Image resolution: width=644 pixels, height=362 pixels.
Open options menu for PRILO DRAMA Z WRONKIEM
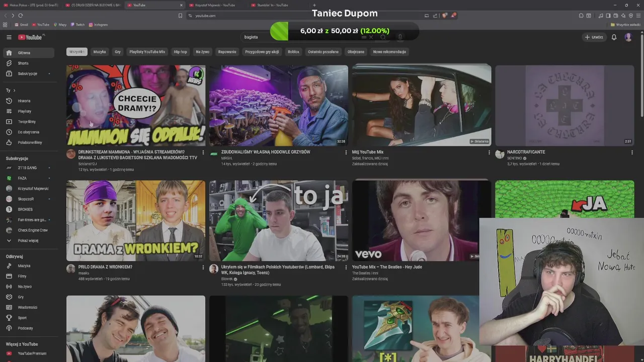pos(203,267)
